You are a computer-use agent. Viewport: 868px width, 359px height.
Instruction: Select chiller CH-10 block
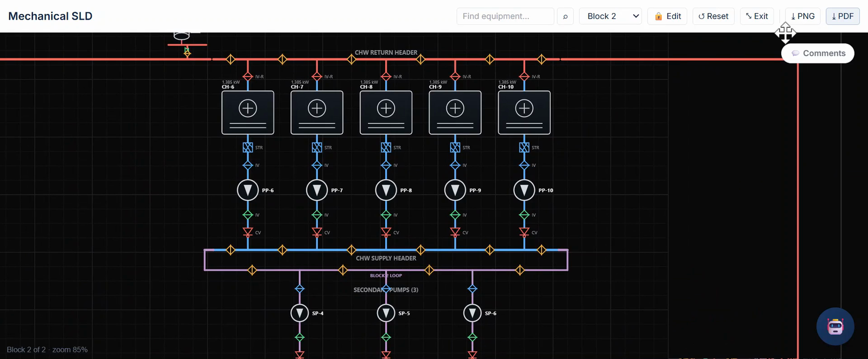(524, 112)
